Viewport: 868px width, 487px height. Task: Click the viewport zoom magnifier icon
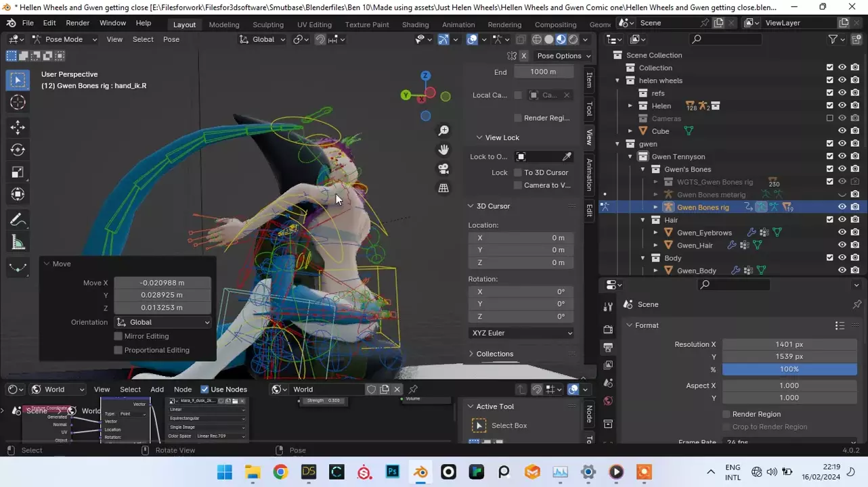pyautogui.click(x=443, y=131)
